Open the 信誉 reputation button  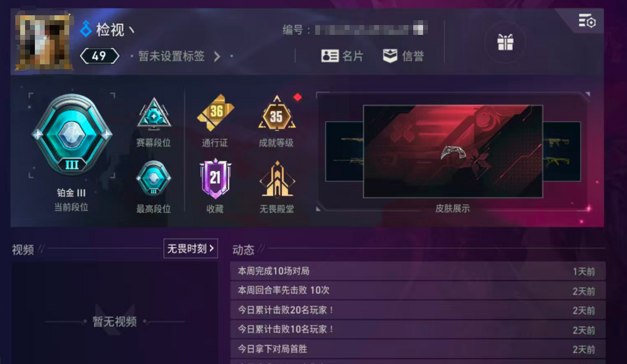click(x=403, y=56)
